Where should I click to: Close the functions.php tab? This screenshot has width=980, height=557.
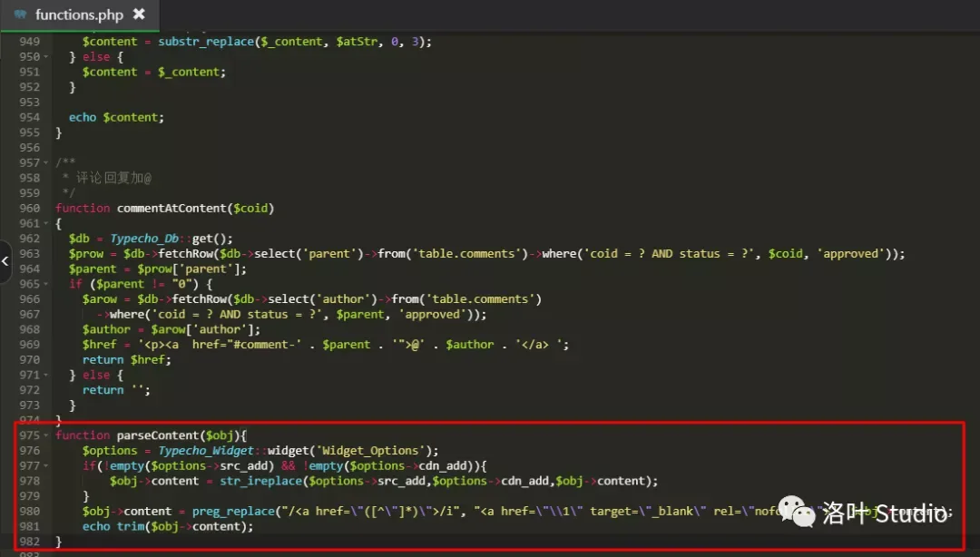(x=139, y=14)
